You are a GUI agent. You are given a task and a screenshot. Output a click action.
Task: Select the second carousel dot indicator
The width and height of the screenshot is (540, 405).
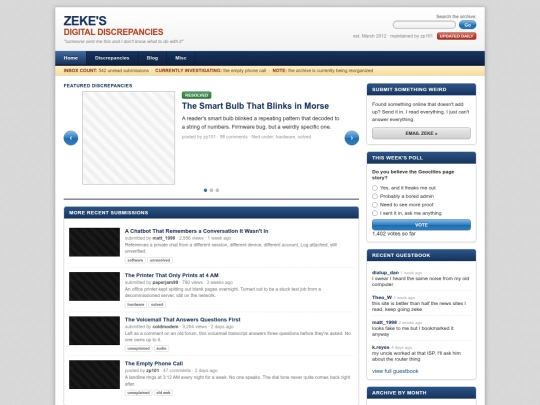click(211, 190)
